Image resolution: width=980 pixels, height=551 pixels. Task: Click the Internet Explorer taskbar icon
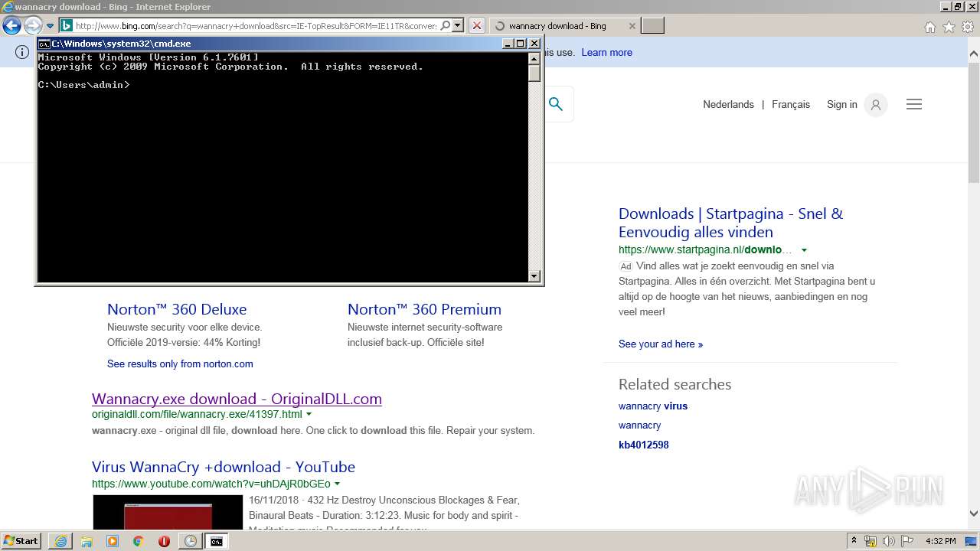tap(60, 541)
